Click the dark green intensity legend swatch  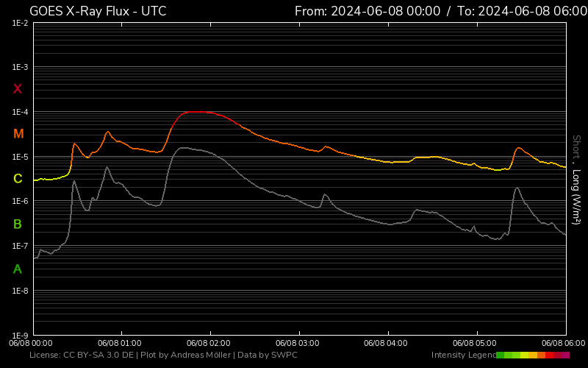[501, 355]
